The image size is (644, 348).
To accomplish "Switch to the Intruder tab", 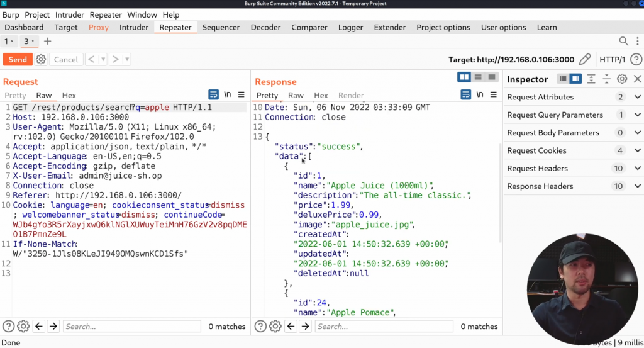I will coord(134,27).
